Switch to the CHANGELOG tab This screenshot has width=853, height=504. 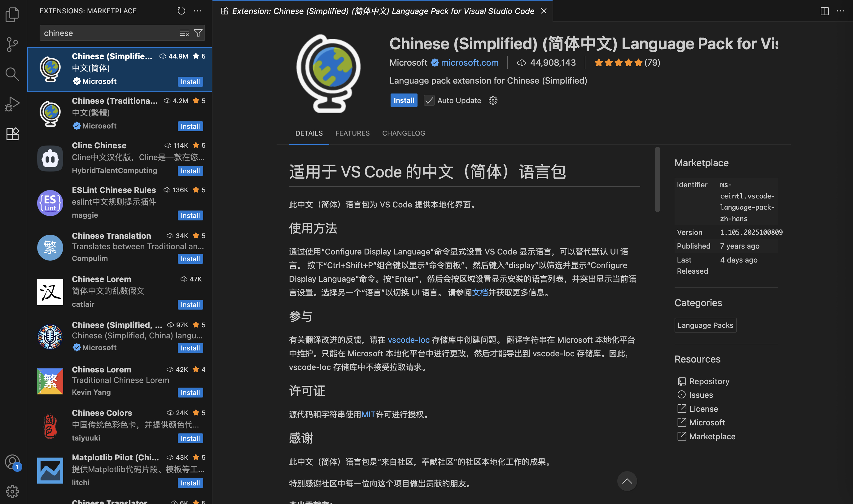(x=403, y=133)
